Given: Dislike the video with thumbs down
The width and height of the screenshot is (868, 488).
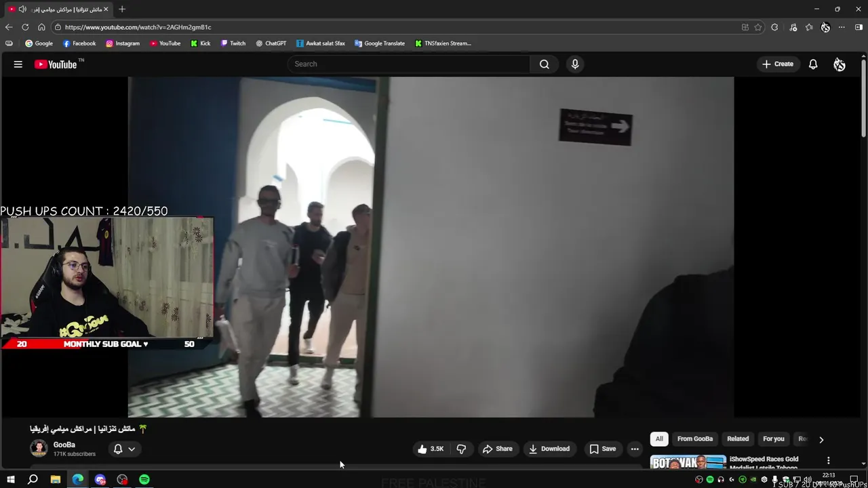Looking at the screenshot, I should 461,449.
